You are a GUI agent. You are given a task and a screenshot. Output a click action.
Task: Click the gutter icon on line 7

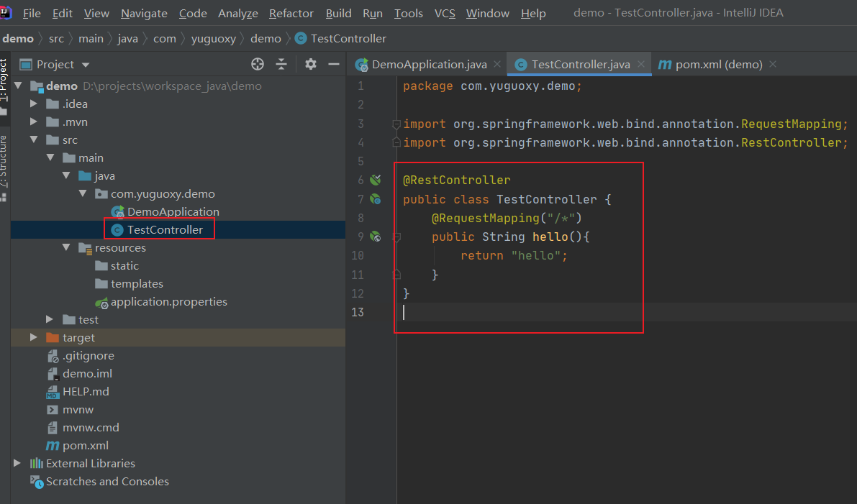[376, 199]
